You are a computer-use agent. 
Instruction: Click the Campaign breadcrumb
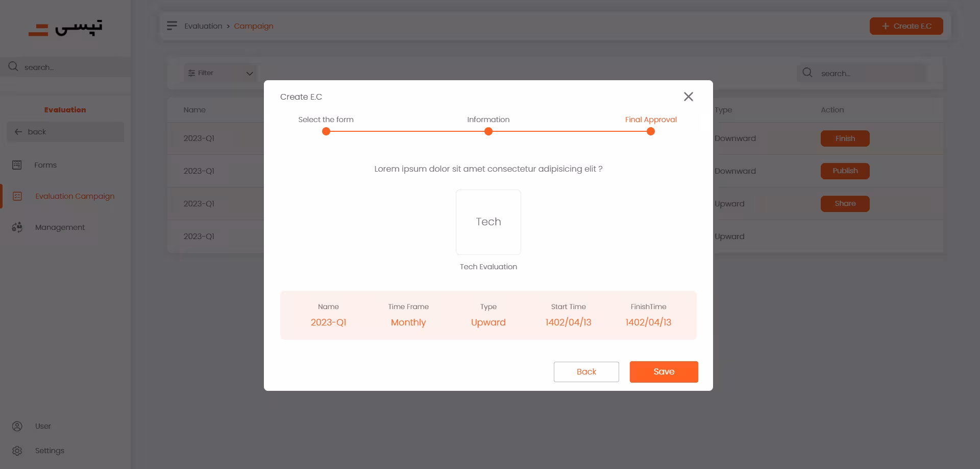(x=254, y=26)
